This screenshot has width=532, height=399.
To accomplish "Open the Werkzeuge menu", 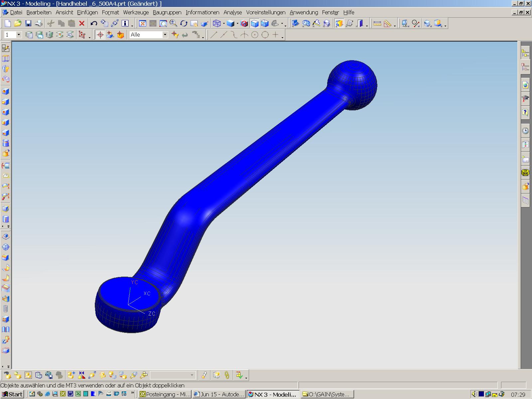I will tap(136, 12).
